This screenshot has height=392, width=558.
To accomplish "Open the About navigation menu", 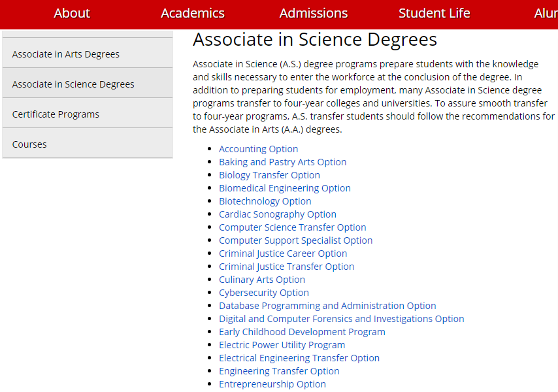I will point(72,13).
